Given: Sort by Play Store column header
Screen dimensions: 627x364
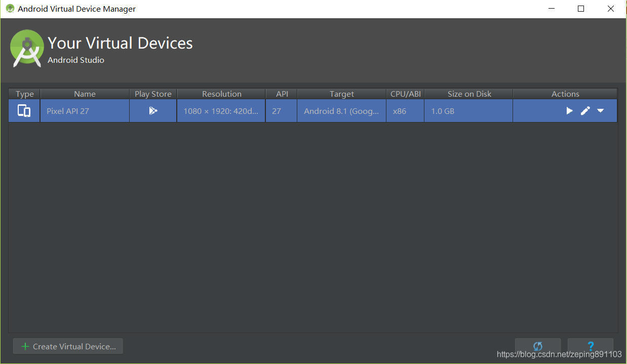Looking at the screenshot, I should click(x=153, y=94).
